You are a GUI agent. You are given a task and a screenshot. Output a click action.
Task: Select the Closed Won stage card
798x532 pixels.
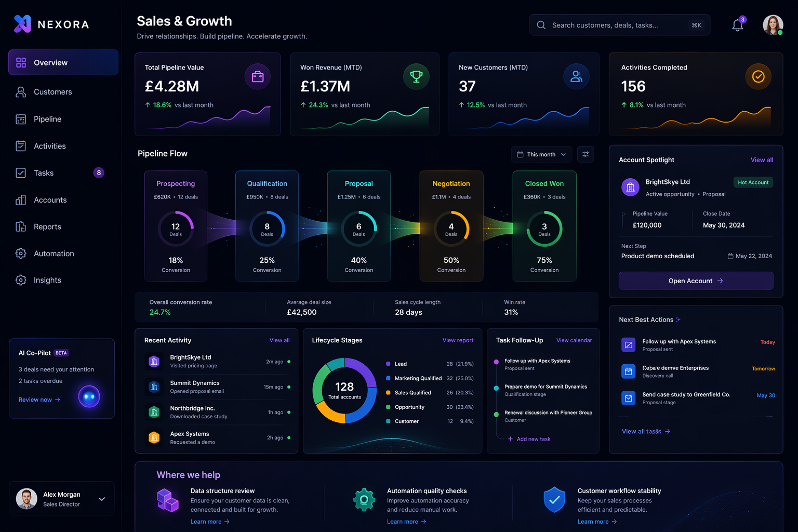tap(544, 226)
